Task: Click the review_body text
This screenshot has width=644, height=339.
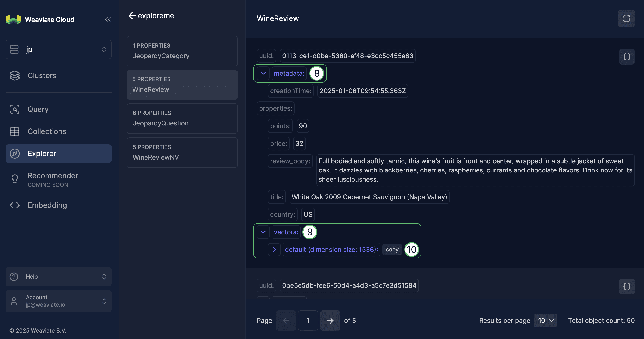Action: [475, 170]
